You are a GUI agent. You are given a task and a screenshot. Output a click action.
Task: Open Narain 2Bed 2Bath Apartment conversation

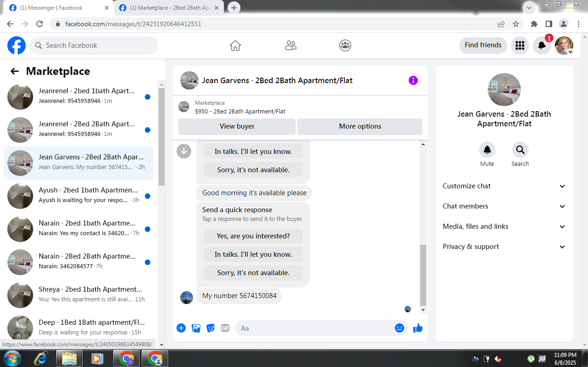coord(79,262)
